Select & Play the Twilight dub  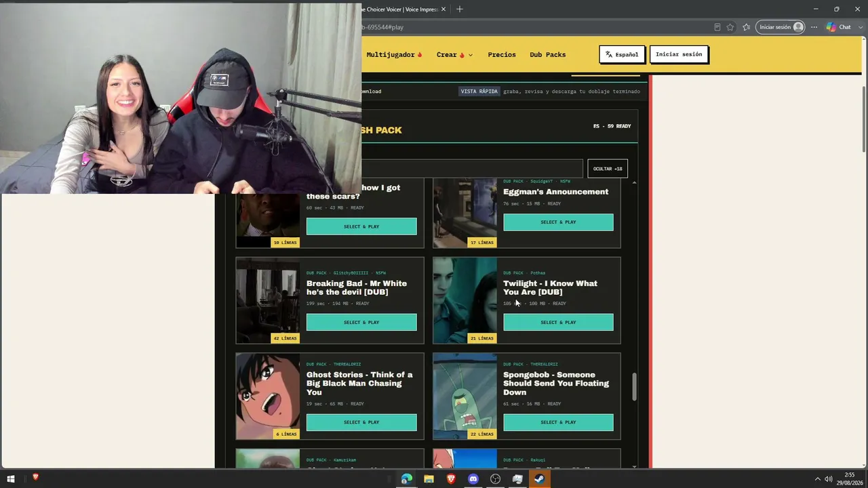(x=558, y=323)
